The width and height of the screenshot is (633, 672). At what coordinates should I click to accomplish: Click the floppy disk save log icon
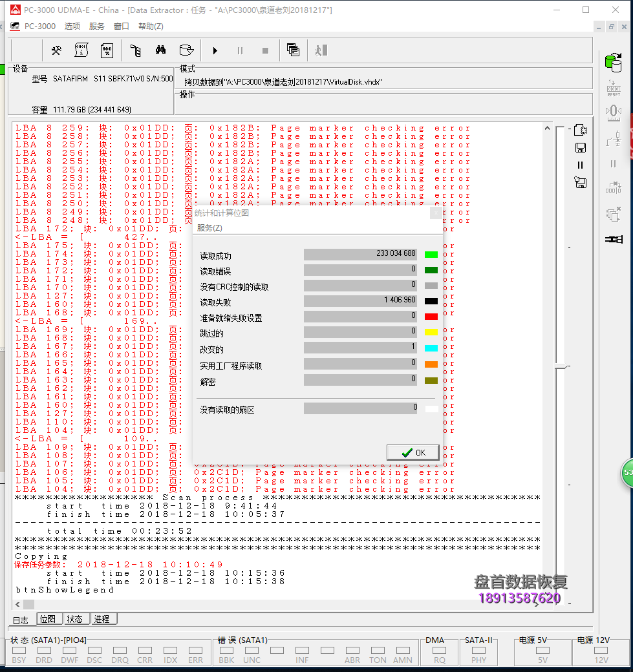pyautogui.click(x=580, y=148)
